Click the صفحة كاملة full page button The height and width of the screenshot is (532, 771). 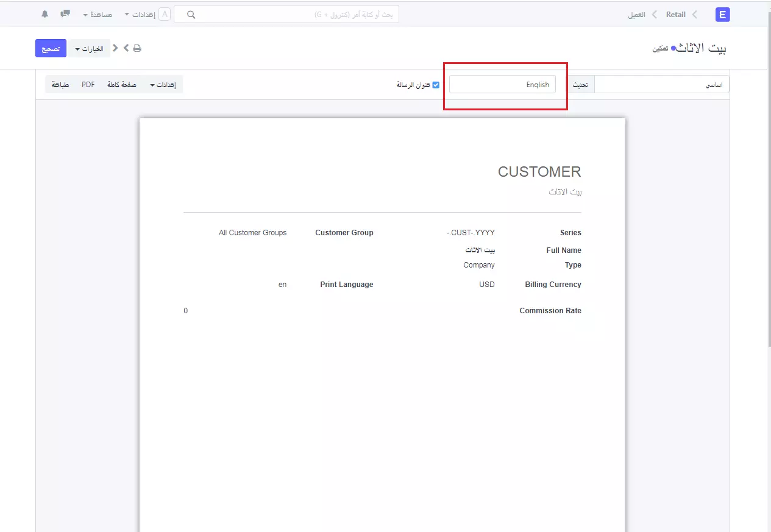122,85
